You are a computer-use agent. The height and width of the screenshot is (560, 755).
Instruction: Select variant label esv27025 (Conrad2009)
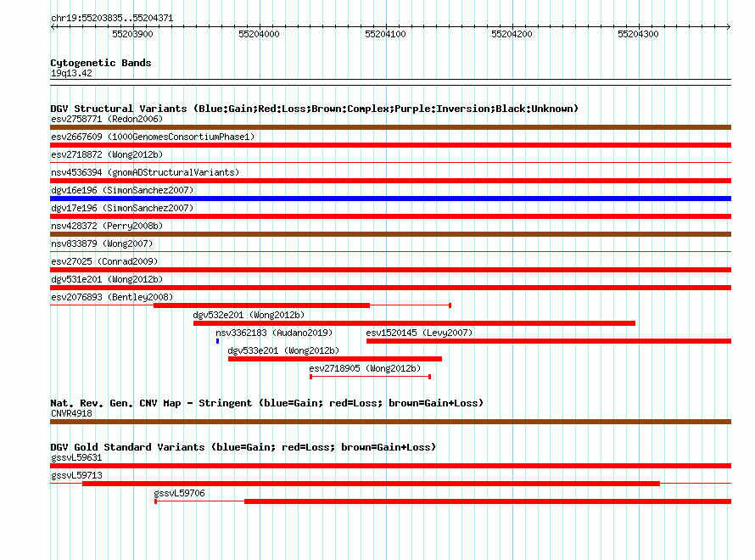104,261
